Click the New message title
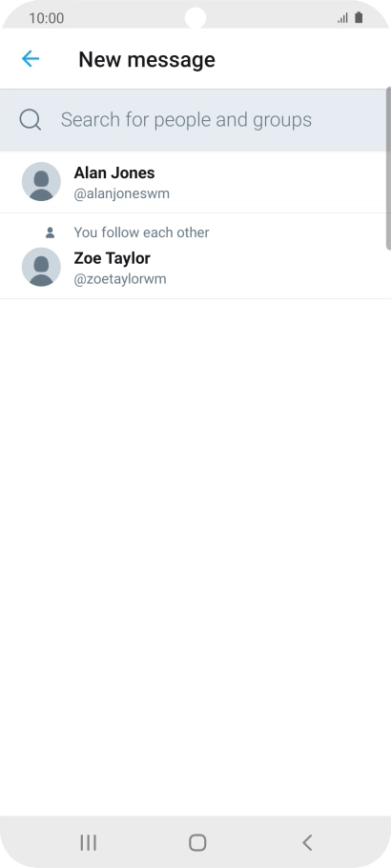Screen dimensions: 391x868 pyautogui.click(x=147, y=59)
